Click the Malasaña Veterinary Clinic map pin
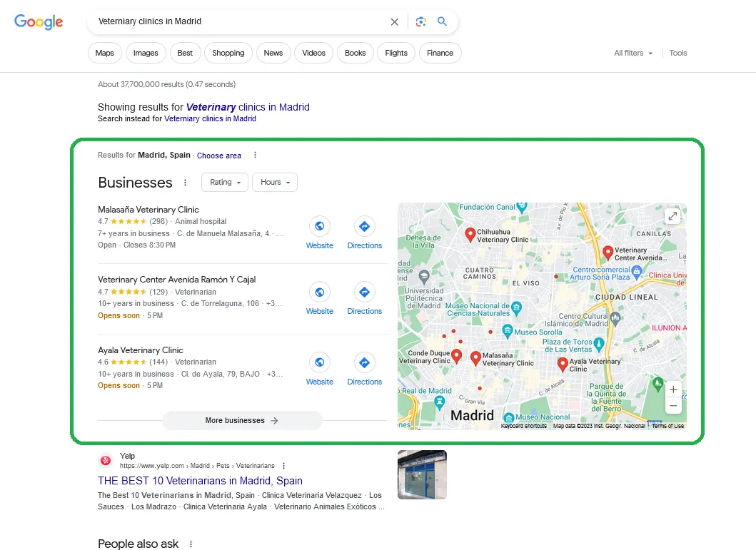Image resolution: width=756 pixels, height=550 pixels. click(x=475, y=358)
